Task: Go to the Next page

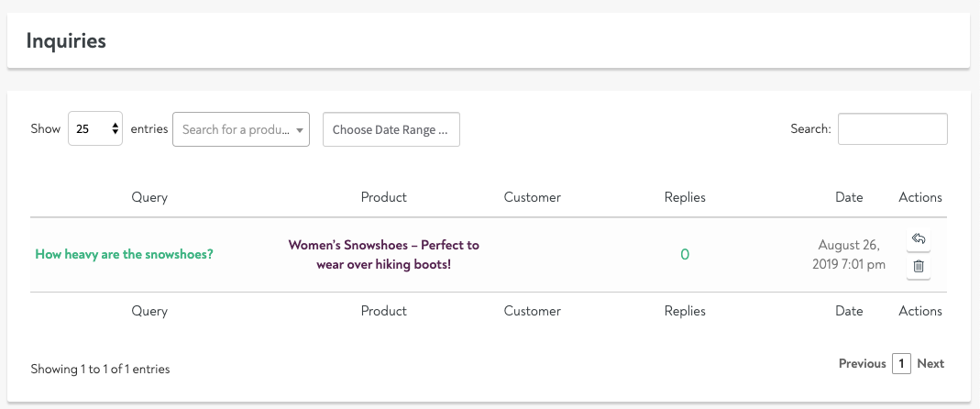Action: [930, 363]
